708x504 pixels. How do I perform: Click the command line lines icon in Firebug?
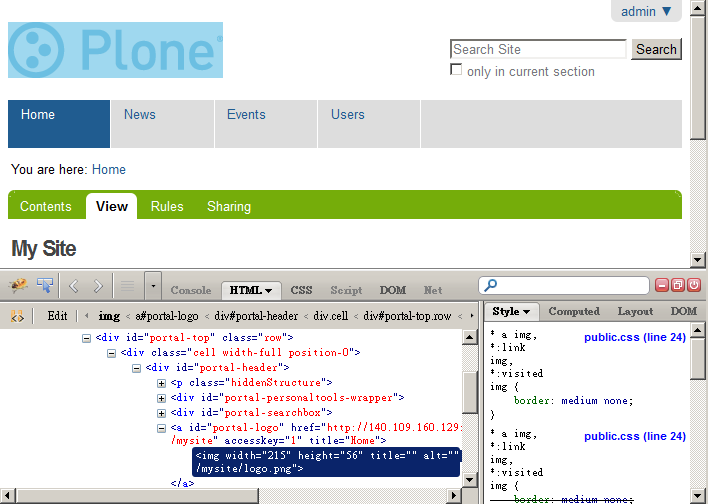[x=128, y=286]
